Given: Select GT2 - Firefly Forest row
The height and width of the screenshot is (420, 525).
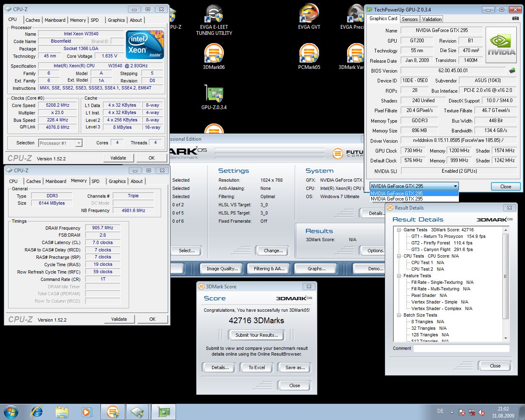Looking at the screenshot, I should [x=442, y=243].
